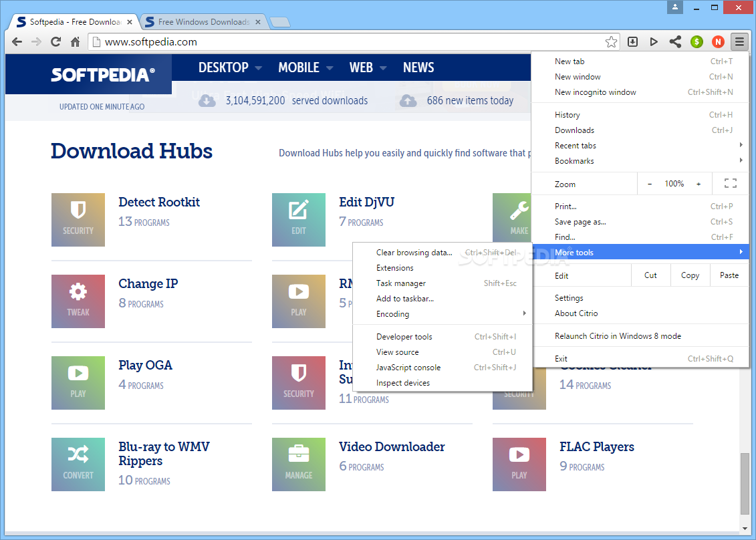Select View source
The width and height of the screenshot is (756, 540).
tap(443, 352)
